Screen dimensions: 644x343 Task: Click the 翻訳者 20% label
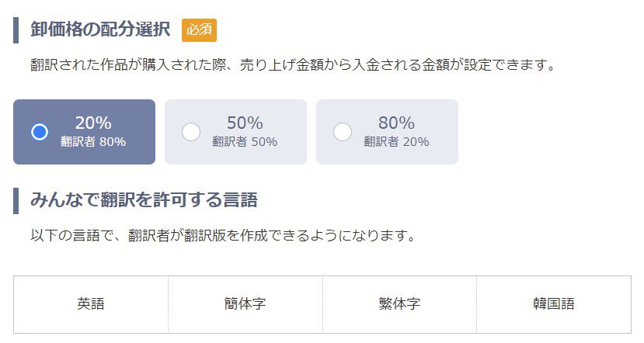[396, 142]
